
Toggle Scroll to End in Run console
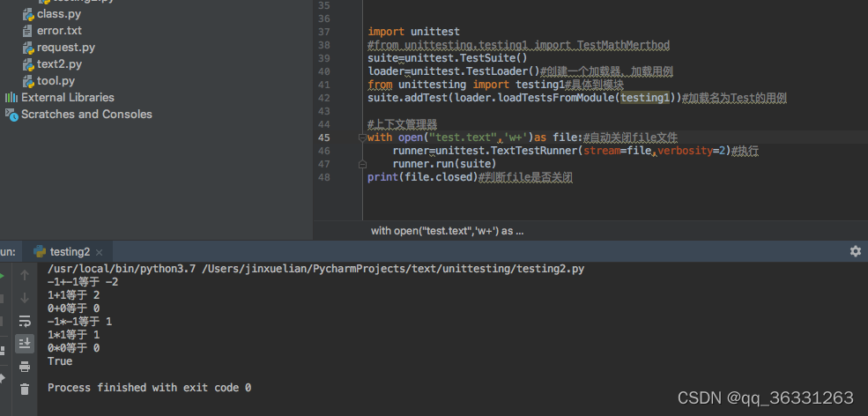coord(25,344)
